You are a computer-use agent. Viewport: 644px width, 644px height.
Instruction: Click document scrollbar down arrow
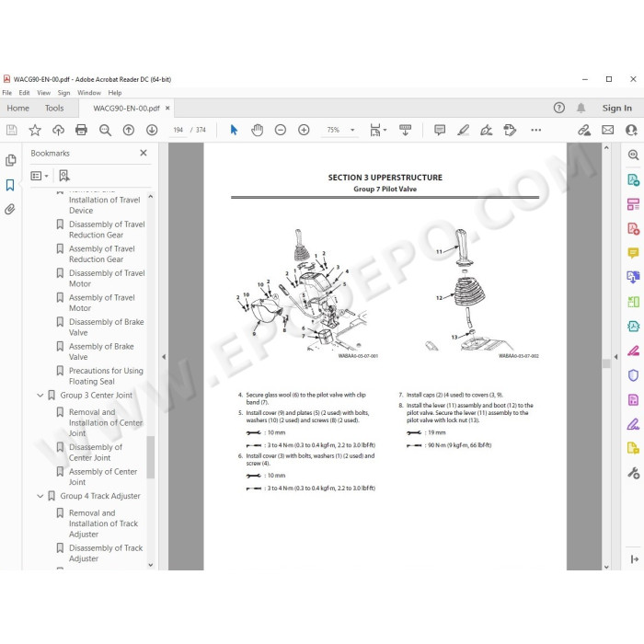point(606,567)
